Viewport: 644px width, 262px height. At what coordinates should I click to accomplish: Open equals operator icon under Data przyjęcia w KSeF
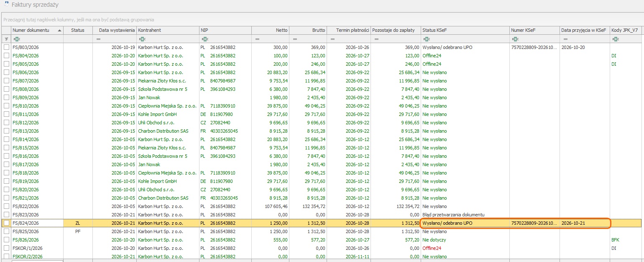click(565, 39)
